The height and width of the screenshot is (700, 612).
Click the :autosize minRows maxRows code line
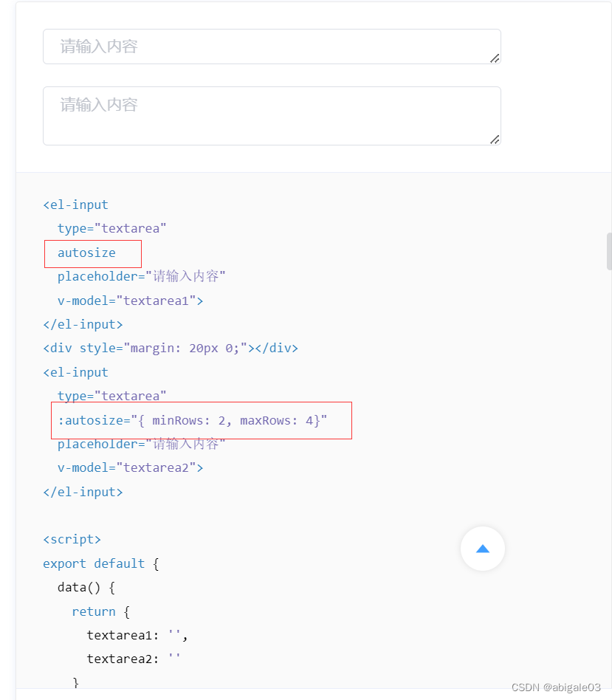click(193, 421)
